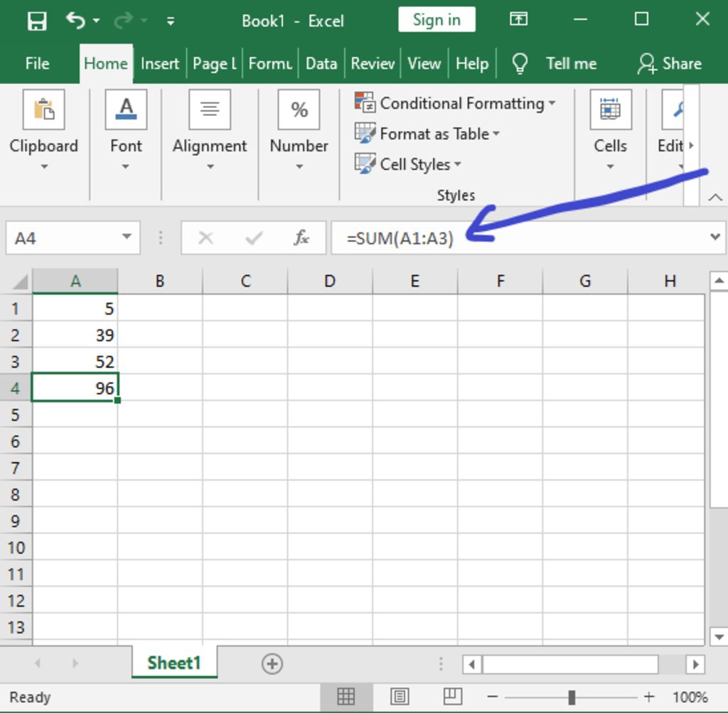Click the Name Box showing A4
Screen dimensions: 728x713
(63, 238)
